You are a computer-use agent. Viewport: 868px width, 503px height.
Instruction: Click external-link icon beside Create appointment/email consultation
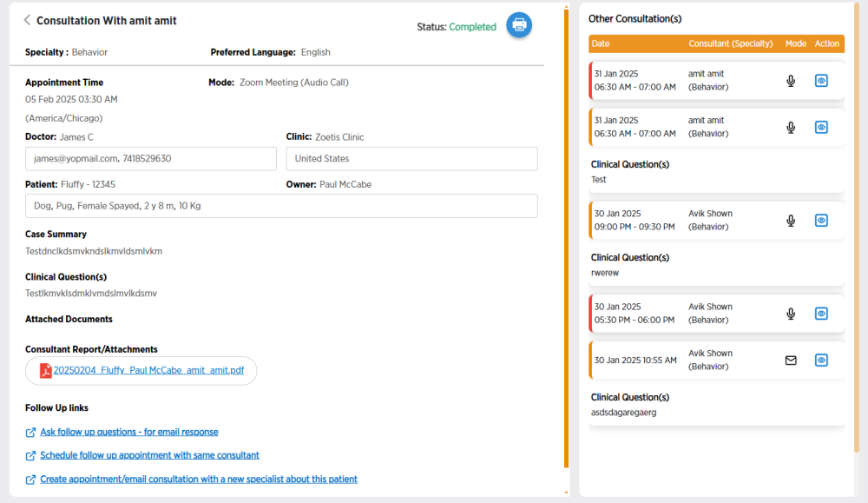(31, 480)
